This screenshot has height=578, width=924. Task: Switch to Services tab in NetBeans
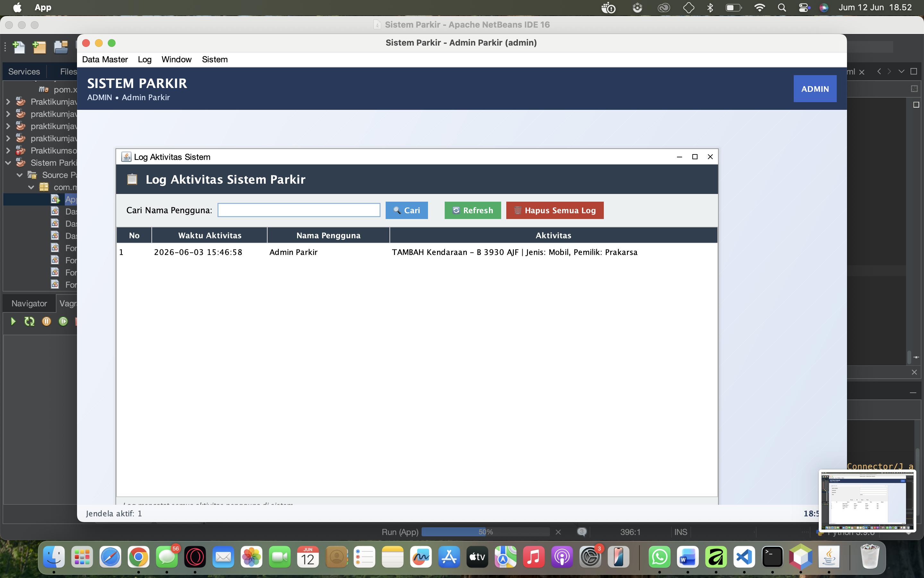coord(24,72)
